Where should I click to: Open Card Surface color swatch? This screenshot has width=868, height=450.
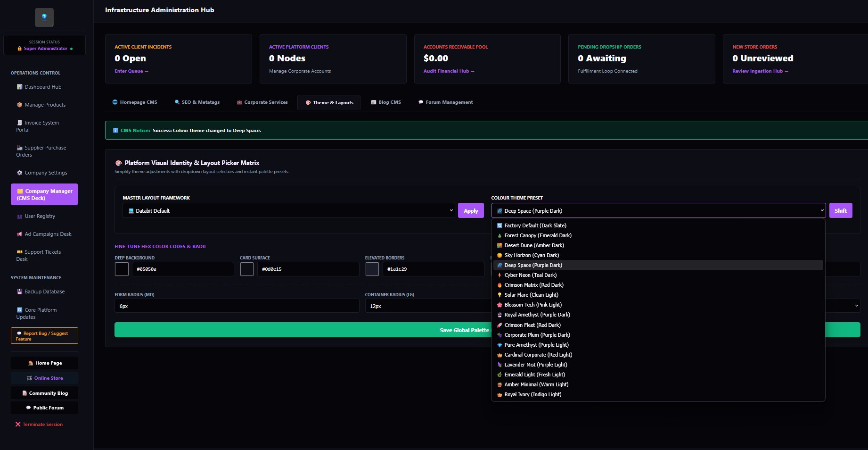pyautogui.click(x=247, y=269)
